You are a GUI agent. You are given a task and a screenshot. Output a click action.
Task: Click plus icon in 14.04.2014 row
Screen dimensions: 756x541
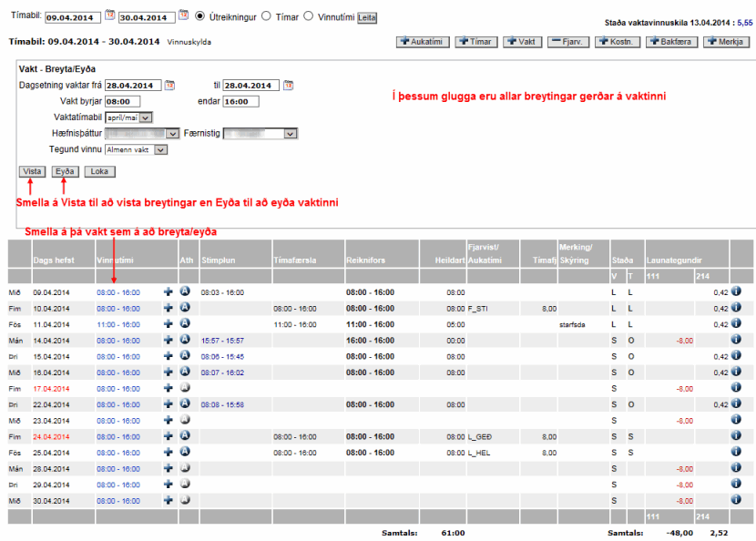(169, 340)
